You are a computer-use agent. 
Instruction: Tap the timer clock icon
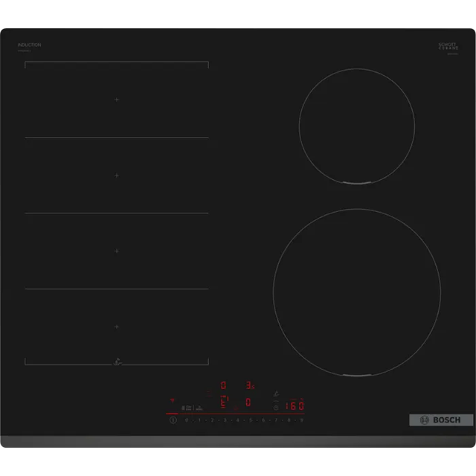click(276, 407)
